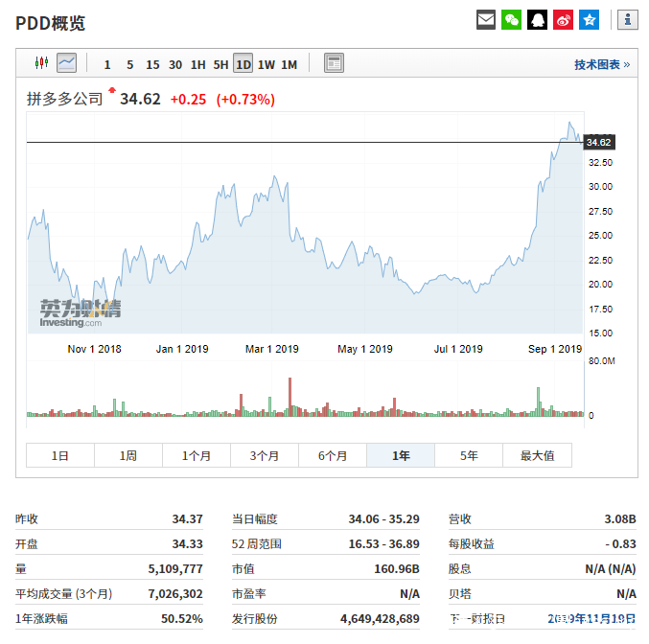Click the 每股收益 value - 0.83
649x644 pixels.
[x=620, y=543]
